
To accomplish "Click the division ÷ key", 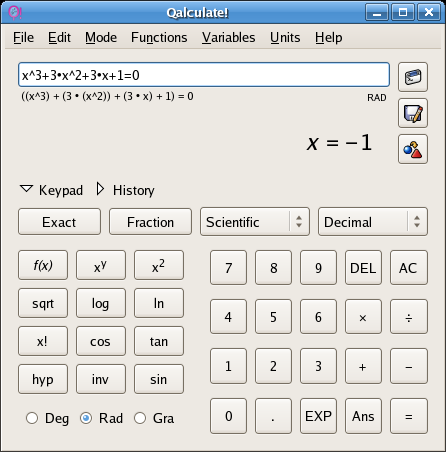I will 409,317.
